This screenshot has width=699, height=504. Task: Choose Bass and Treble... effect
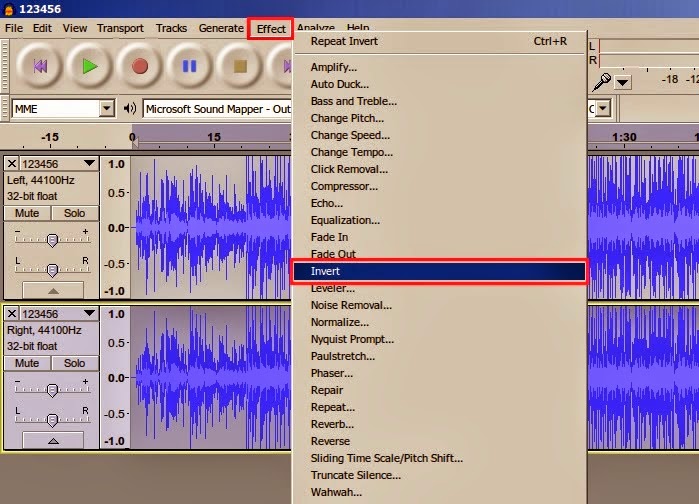click(x=439, y=101)
